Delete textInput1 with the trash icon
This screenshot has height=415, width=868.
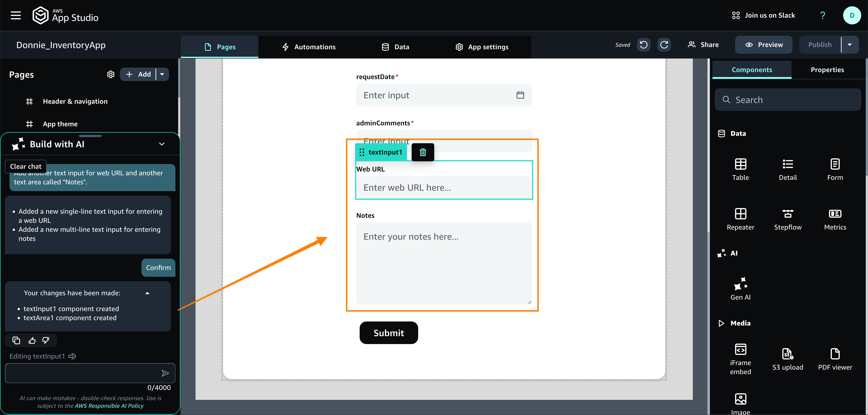[422, 152]
